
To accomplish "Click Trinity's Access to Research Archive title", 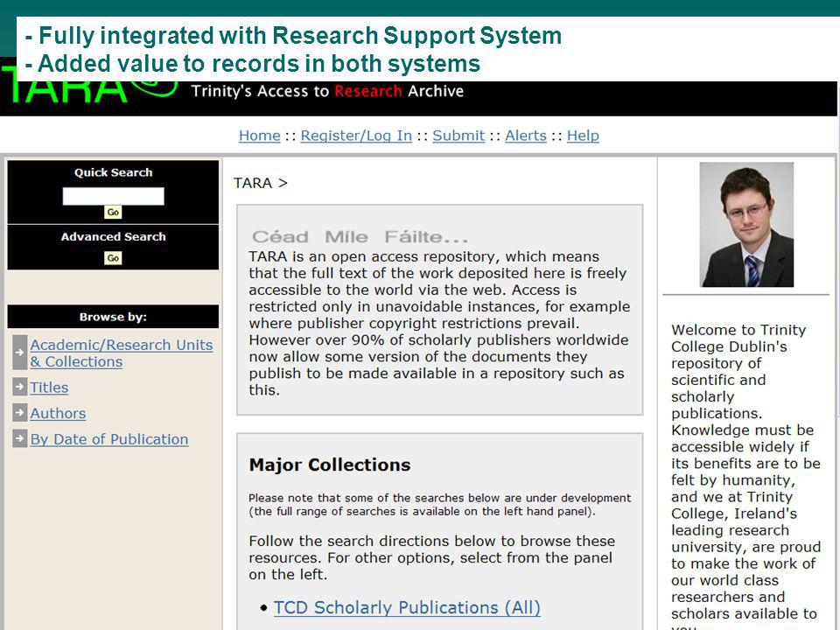I will 327,91.
